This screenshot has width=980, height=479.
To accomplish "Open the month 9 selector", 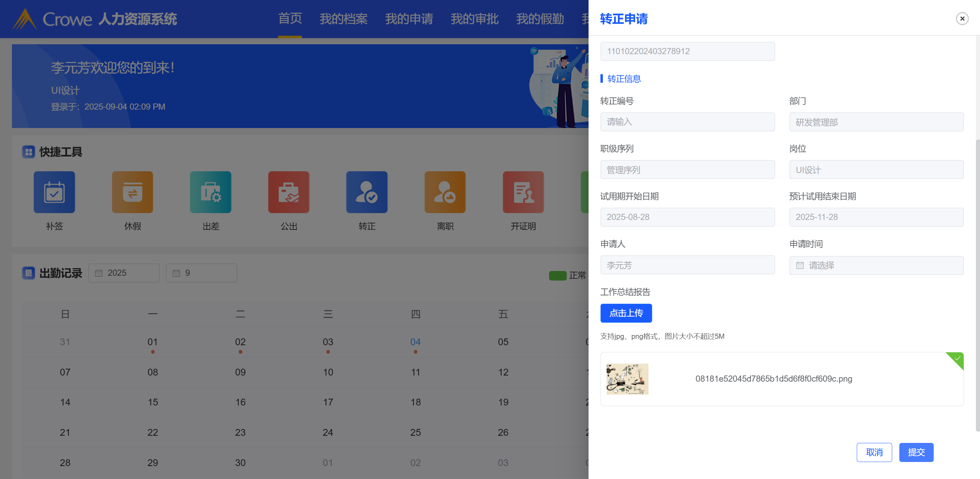I will [x=201, y=273].
